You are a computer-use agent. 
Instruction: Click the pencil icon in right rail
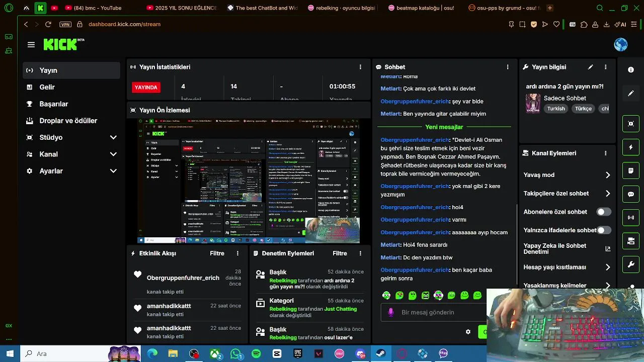631,94
